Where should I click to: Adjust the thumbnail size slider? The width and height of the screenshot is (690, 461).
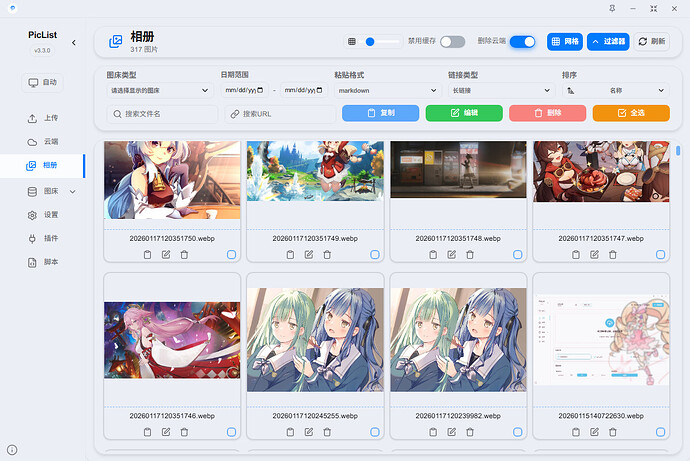(x=379, y=42)
